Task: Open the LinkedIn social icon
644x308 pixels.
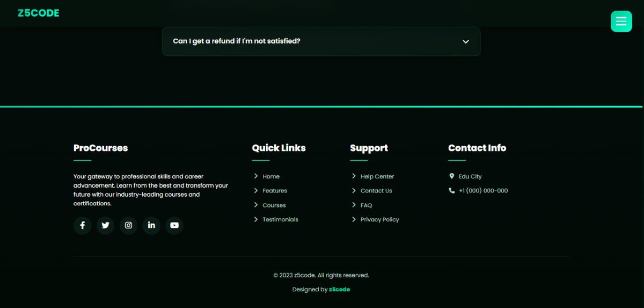Action: tap(151, 225)
